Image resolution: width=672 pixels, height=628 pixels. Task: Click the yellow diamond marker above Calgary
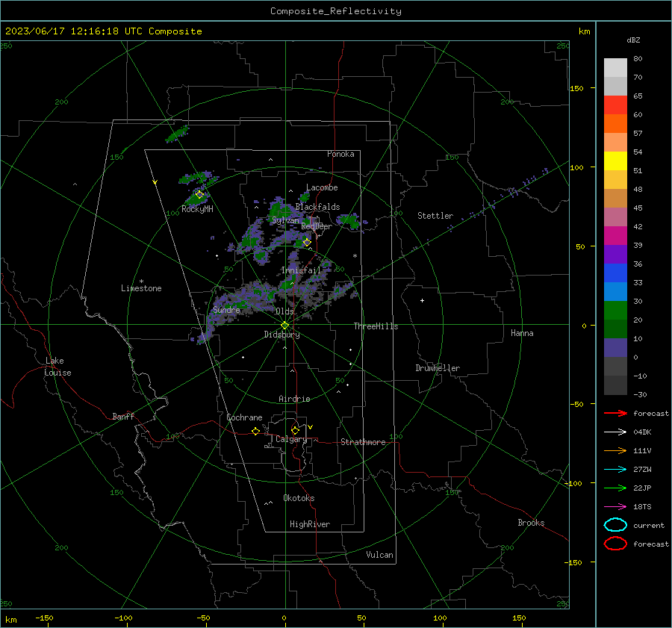click(x=295, y=430)
